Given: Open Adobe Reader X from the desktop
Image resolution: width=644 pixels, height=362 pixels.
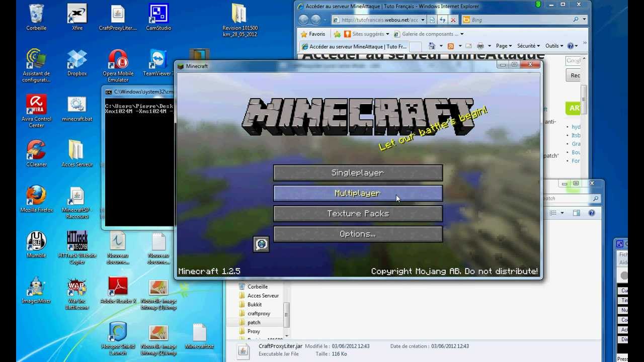Looking at the screenshot, I should [x=118, y=291].
